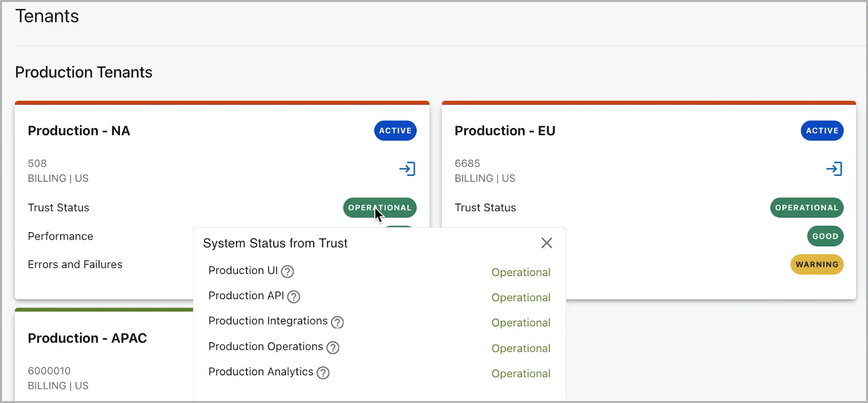Select the Production - EU card title
Screen dimensions: 868x403
505,131
